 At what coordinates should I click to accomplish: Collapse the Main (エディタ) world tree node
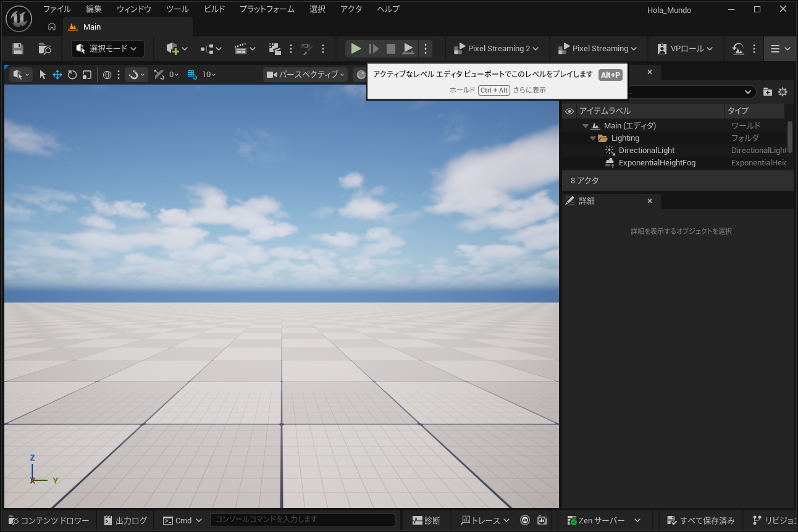click(x=586, y=126)
